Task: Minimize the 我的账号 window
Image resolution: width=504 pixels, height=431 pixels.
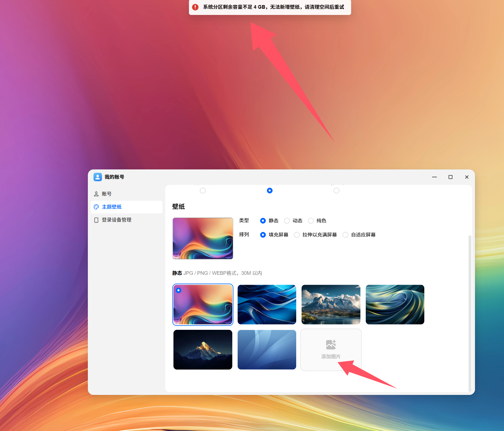Action: tap(434, 177)
